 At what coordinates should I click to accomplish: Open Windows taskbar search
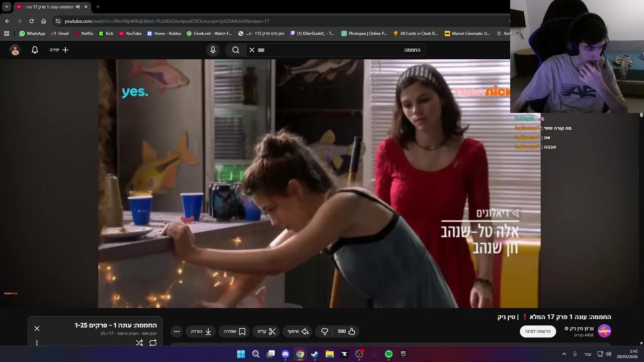(256, 354)
